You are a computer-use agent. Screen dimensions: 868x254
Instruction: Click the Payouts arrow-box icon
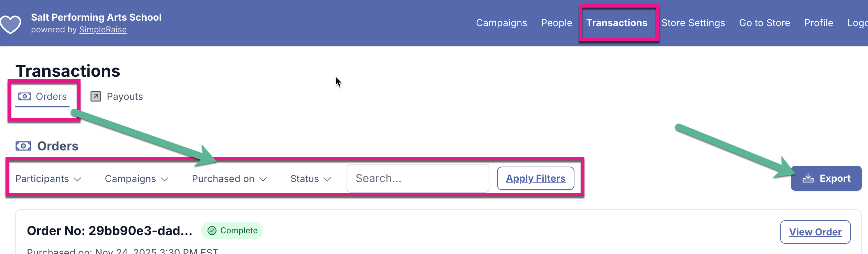[x=96, y=96]
